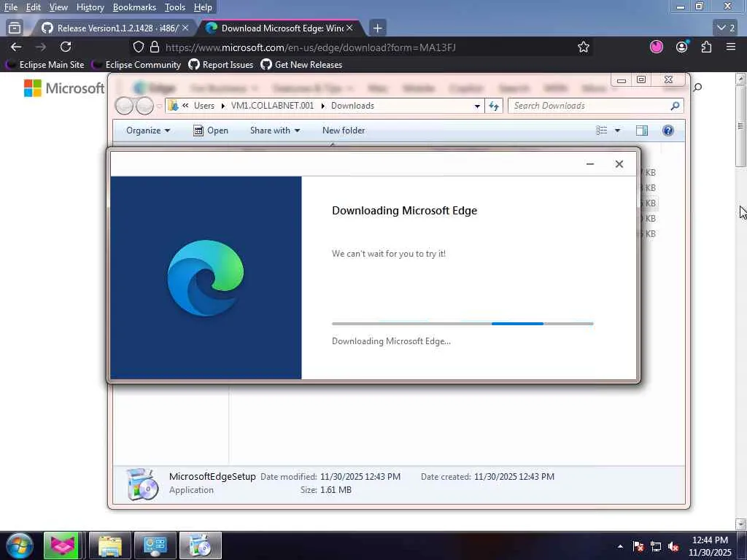This screenshot has height=560, width=747.
Task: Expand the Users breadcrumb arrow
Action: click(222, 106)
